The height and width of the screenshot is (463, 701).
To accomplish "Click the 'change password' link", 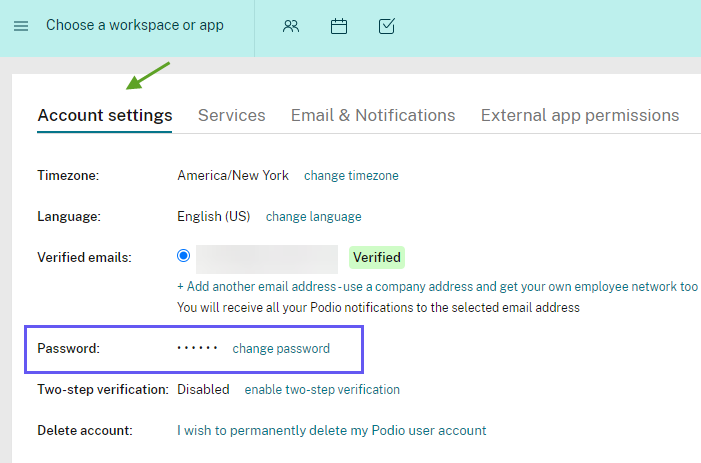I will pos(281,349).
